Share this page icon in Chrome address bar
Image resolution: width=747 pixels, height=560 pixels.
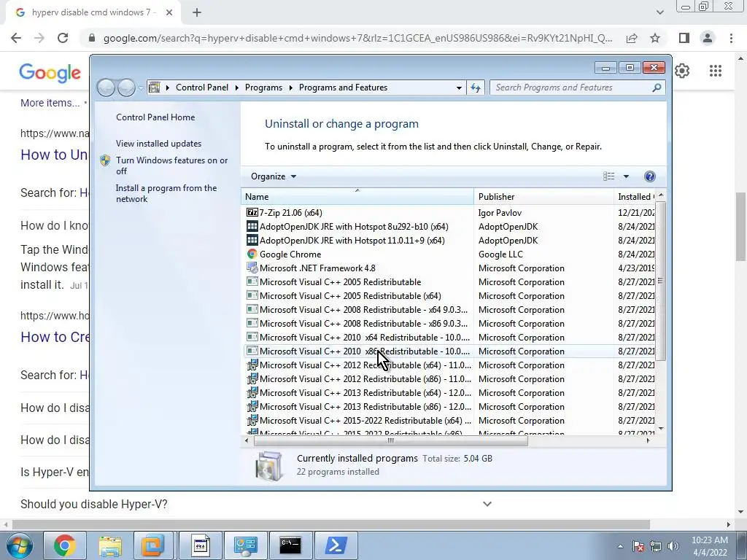632,38
